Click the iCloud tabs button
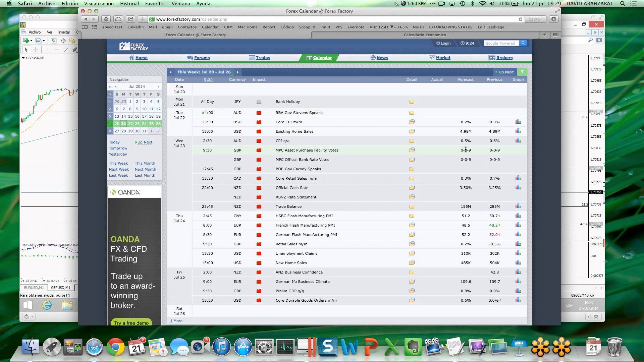The height and width of the screenshot is (362, 644). [118, 19]
